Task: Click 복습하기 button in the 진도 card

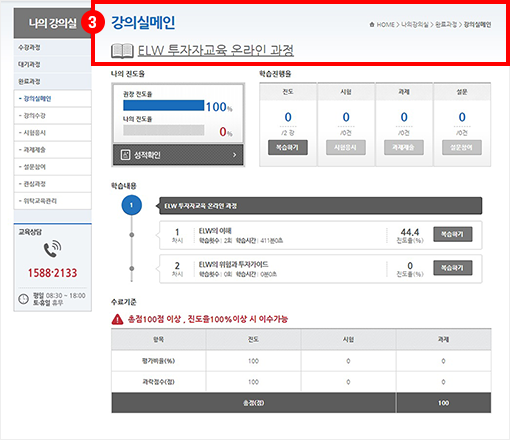Action: 288,147
